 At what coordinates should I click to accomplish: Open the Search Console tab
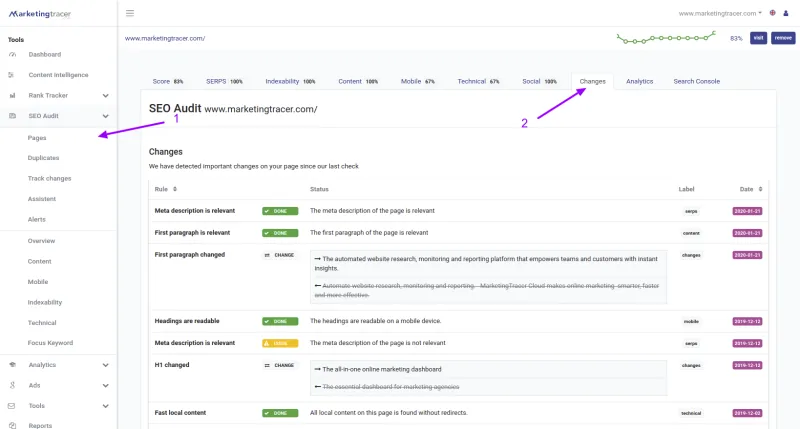click(696, 81)
